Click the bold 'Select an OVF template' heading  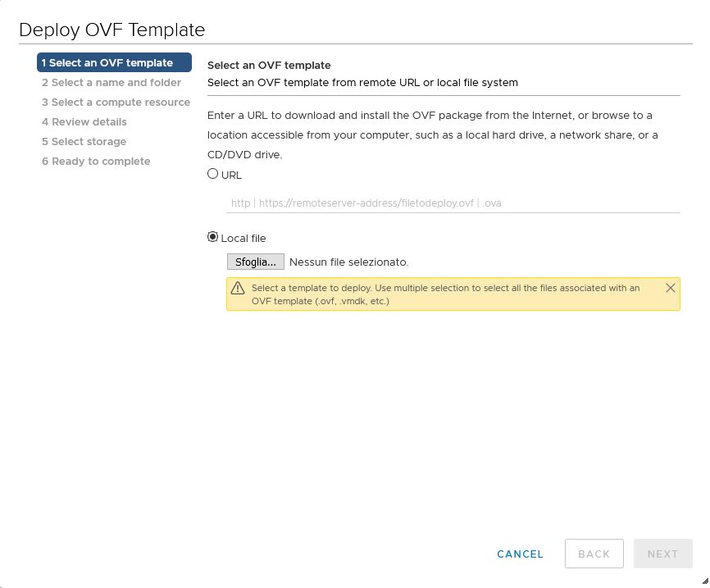[x=269, y=66]
